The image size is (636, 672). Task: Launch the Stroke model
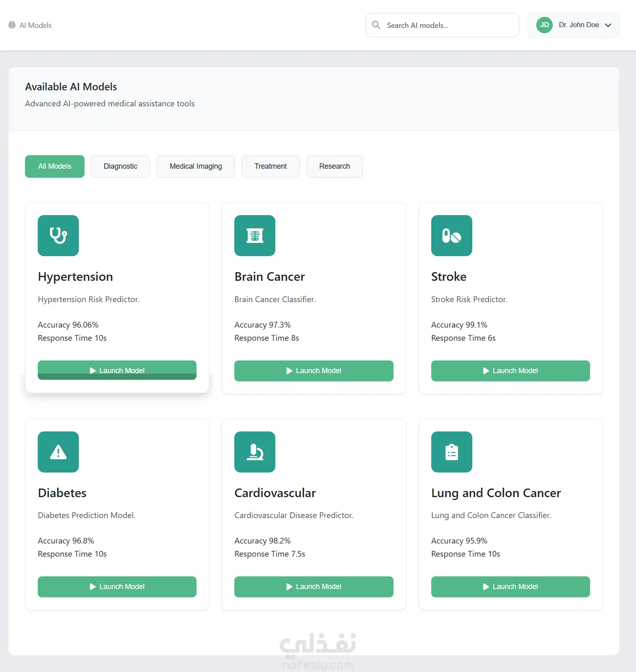click(510, 371)
